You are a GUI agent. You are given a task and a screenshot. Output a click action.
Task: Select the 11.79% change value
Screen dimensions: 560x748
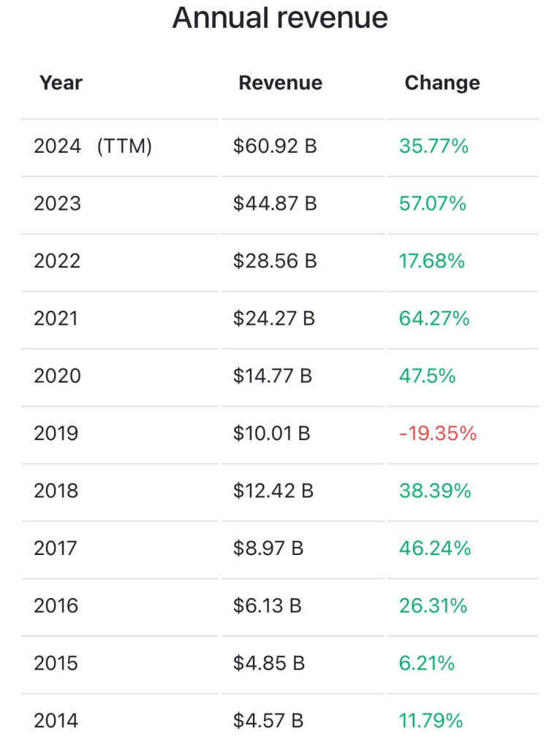431,721
